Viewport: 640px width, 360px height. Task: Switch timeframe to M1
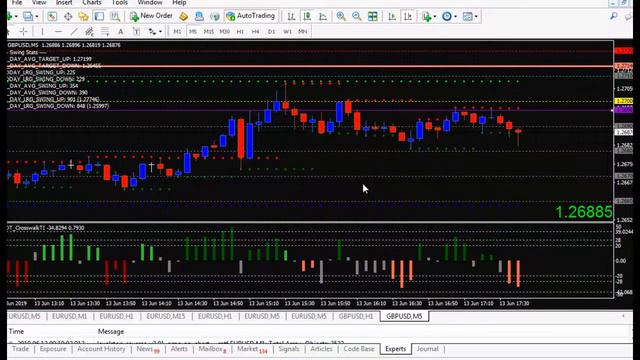click(x=177, y=31)
